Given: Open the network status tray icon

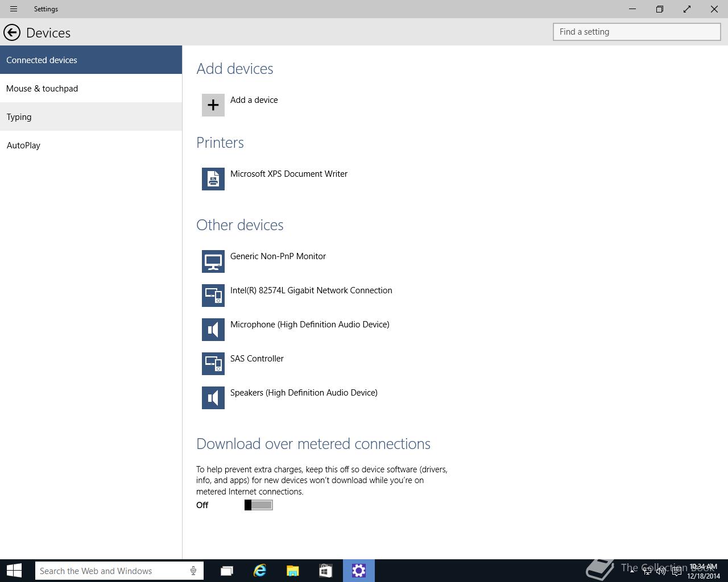Looking at the screenshot, I should 647,571.
